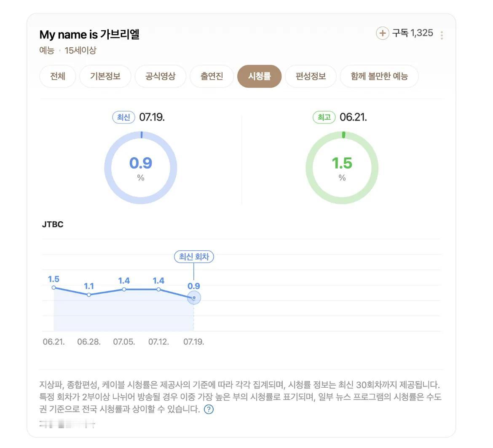The width and height of the screenshot is (493, 448).
Task: Click the My name is 가브리엘 title
Action: [x=89, y=35]
